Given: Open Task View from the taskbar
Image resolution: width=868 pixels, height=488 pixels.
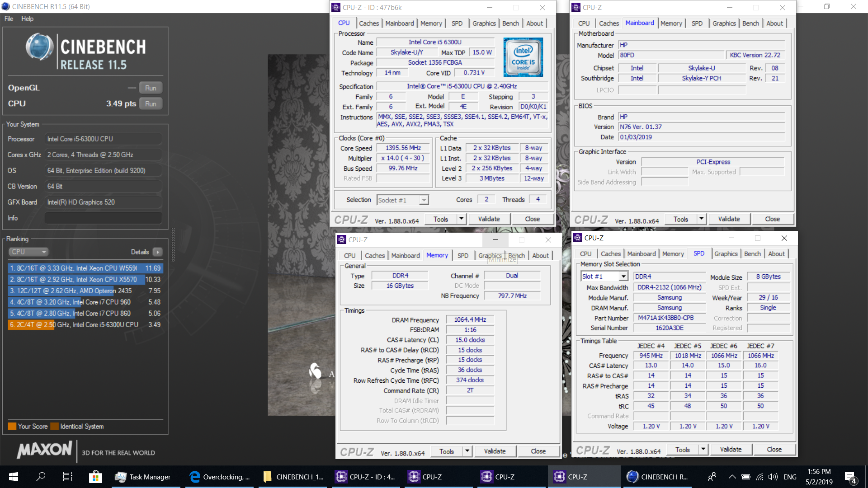Looking at the screenshot, I should pyautogui.click(x=68, y=477).
